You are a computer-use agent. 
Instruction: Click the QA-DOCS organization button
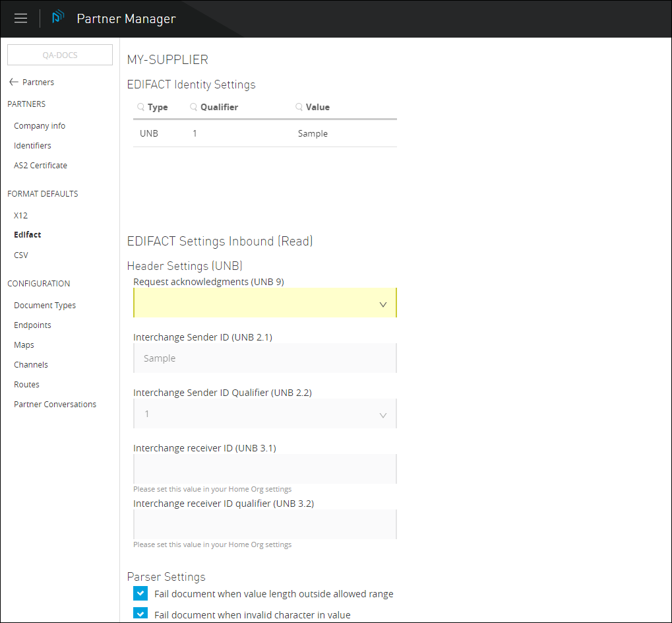coord(60,55)
